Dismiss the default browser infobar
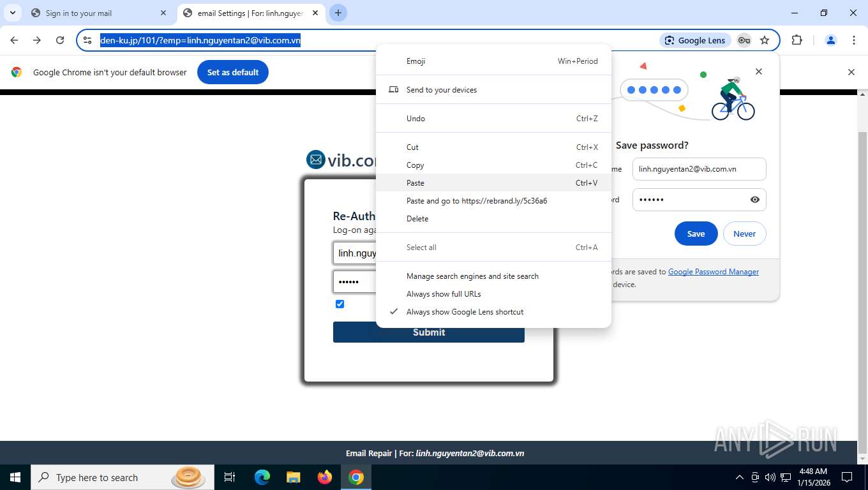 point(851,72)
